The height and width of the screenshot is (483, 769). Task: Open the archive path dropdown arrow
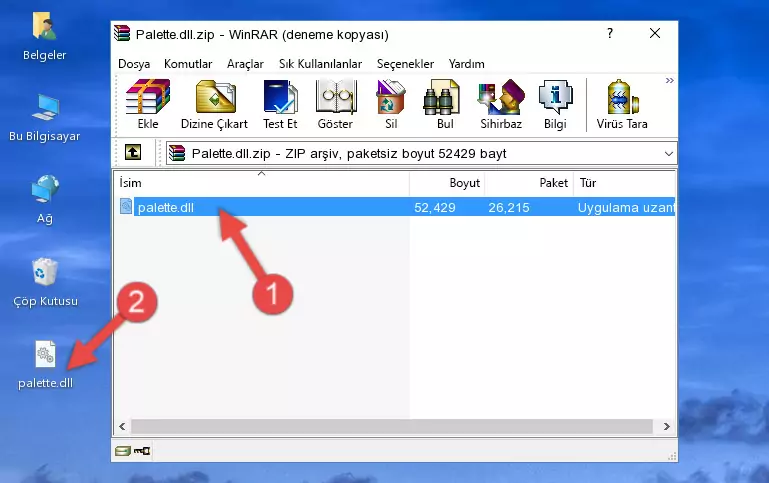click(668, 153)
